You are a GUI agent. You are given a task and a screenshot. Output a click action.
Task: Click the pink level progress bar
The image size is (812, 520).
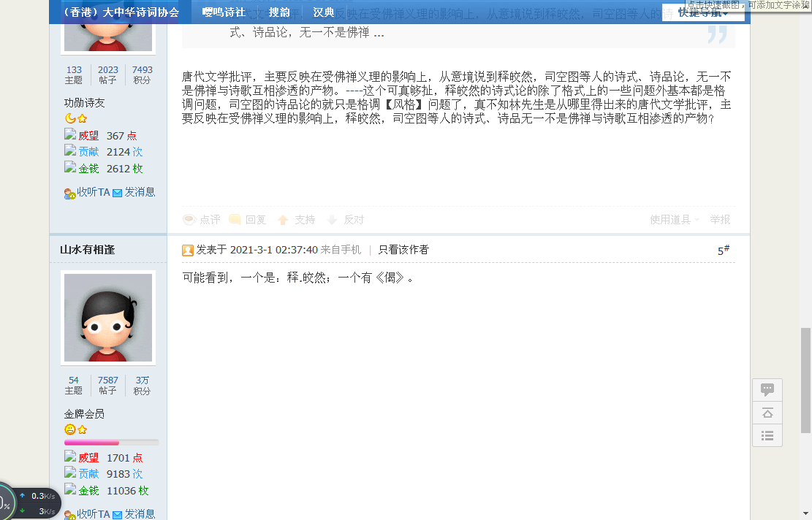pyautogui.click(x=111, y=443)
